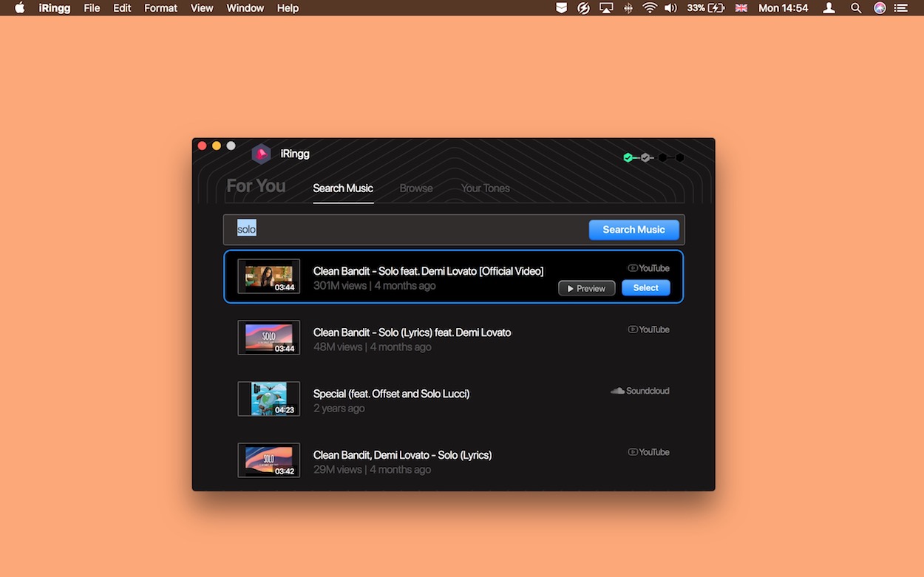Switch to the For You tab
The width and height of the screenshot is (924, 577).
256,186
